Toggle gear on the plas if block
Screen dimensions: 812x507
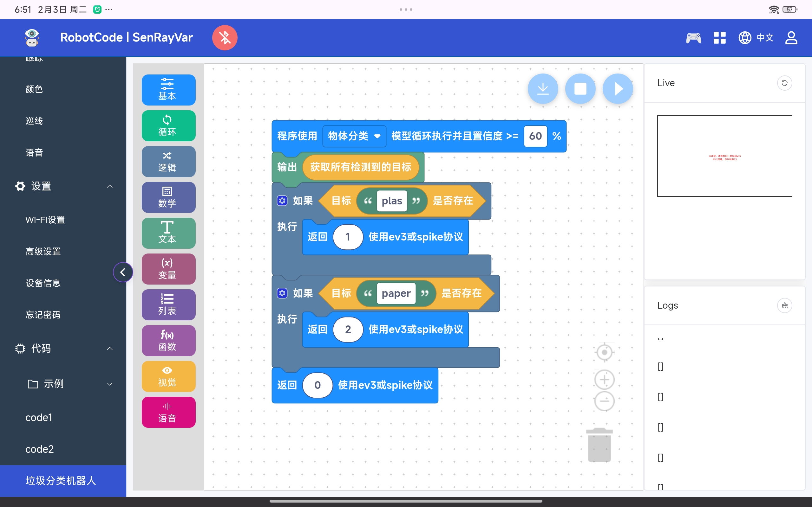tap(282, 201)
